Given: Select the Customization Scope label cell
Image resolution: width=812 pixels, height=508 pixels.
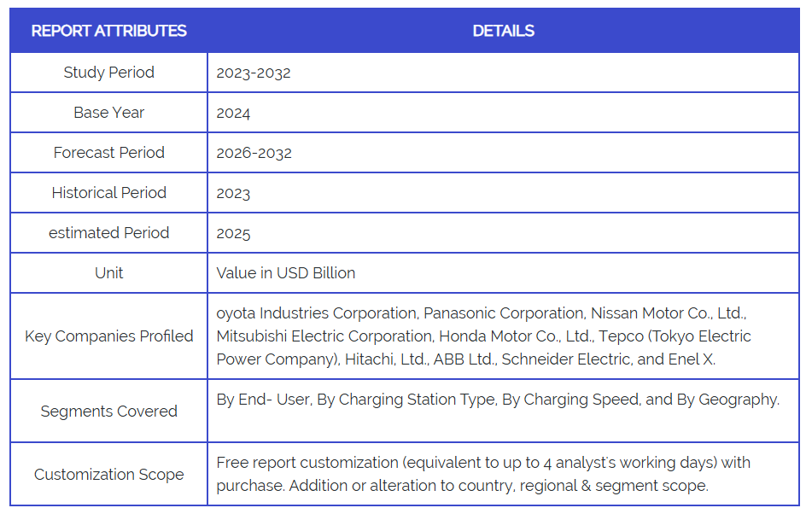Looking at the screenshot, I should point(108,475).
